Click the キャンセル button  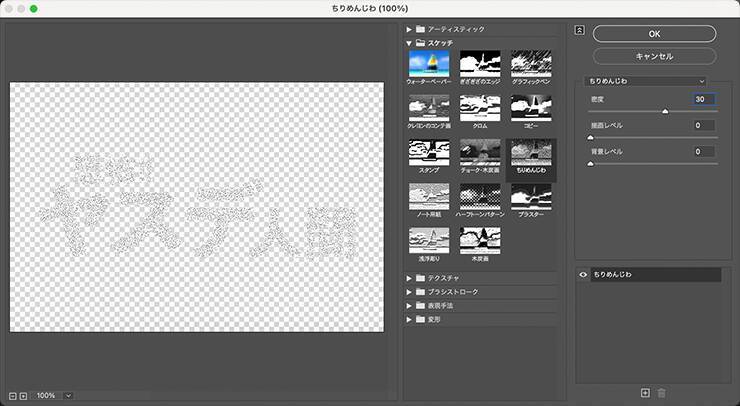(x=654, y=56)
